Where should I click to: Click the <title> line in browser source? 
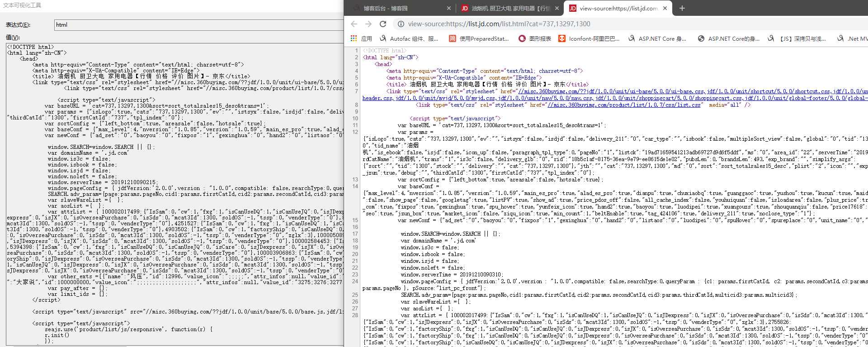coord(487,85)
